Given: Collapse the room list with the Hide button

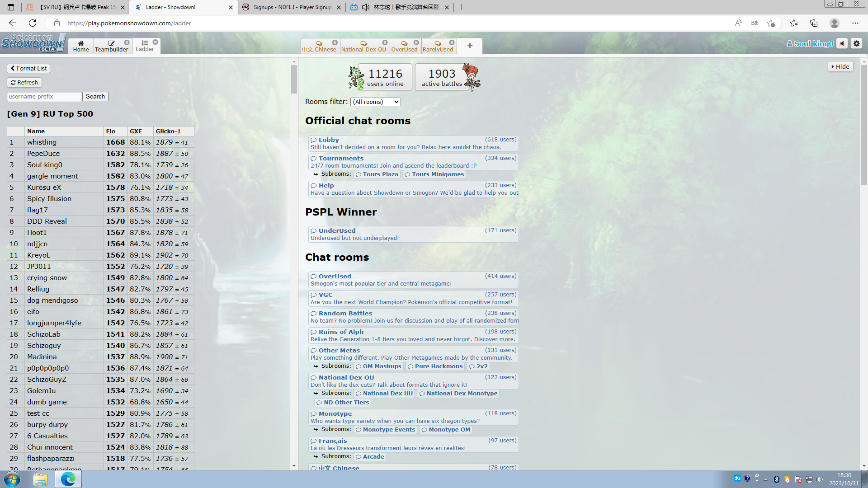Looking at the screenshot, I should coord(840,66).
